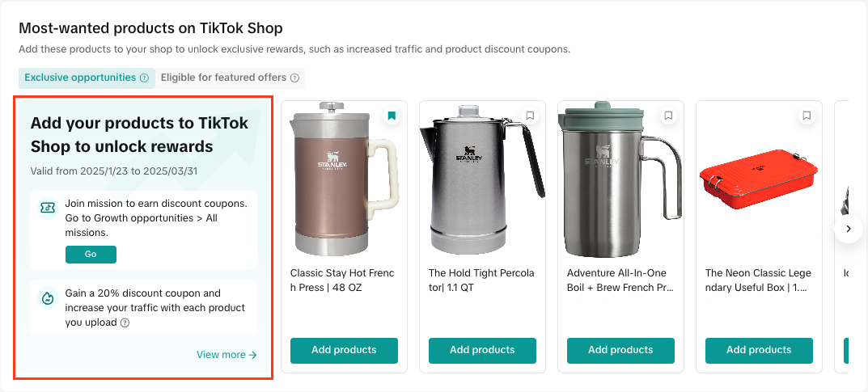The height and width of the screenshot is (392, 868).
Task: Click info icon next to Exclusive opportunities
Action: pyautogui.click(x=144, y=78)
